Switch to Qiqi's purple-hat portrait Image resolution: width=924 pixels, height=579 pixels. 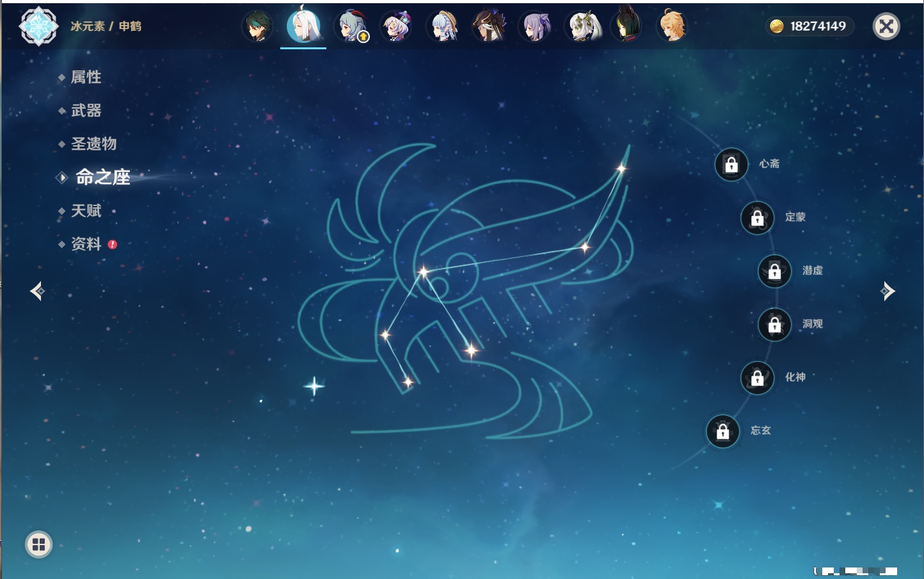point(397,26)
